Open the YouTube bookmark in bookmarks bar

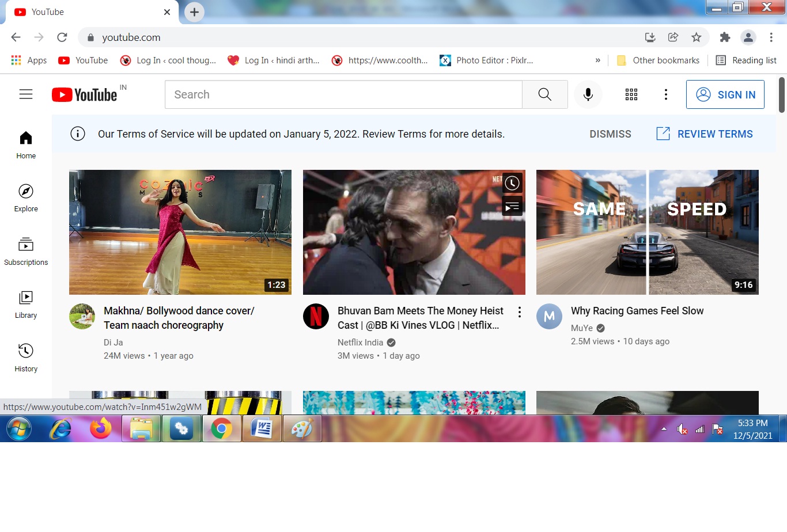tap(83, 60)
